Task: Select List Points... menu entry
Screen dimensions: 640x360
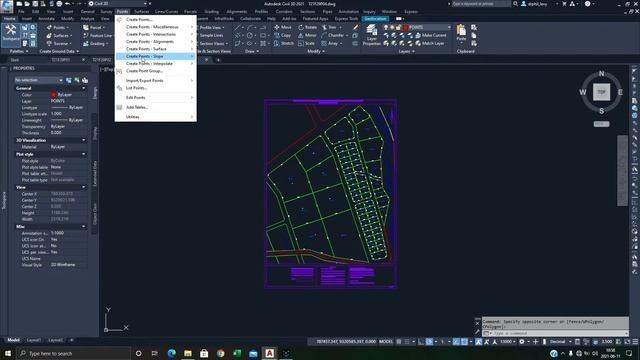Action: (156, 88)
